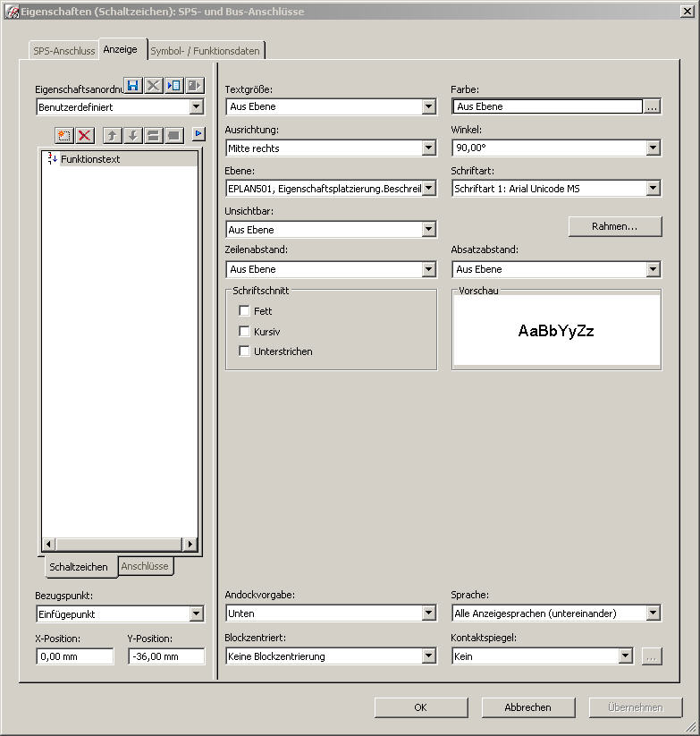Enable the Fett checkbox
700x736 pixels.
(244, 310)
